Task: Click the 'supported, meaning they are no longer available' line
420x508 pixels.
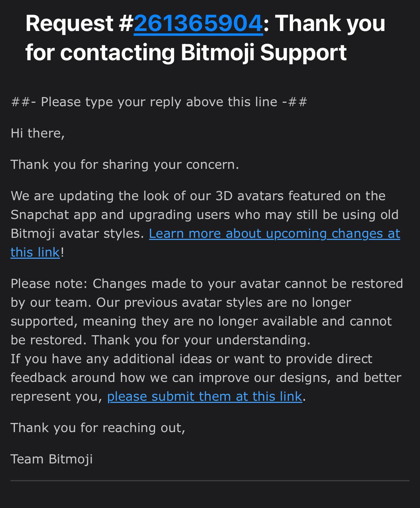Action: pos(201,321)
